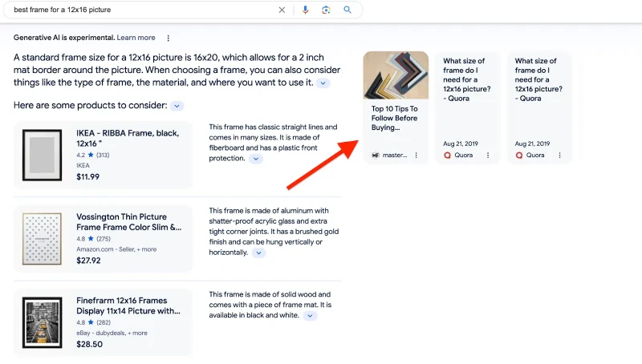This screenshot has height=364, width=642.
Task: Expand the Vossington aluminum frame description chevron
Action: click(258, 253)
